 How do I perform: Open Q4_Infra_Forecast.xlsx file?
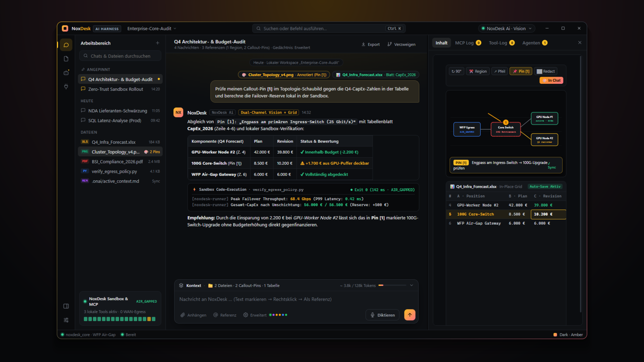[x=120, y=142]
